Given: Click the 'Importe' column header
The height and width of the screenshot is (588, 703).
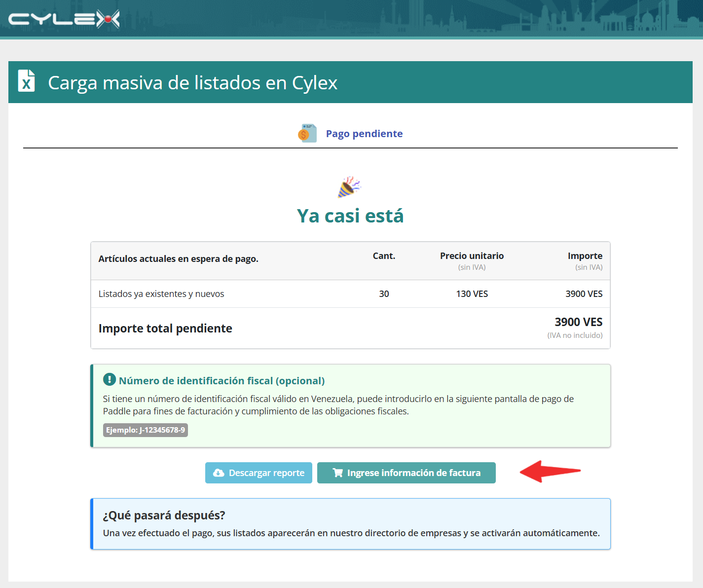Looking at the screenshot, I should pos(585,256).
